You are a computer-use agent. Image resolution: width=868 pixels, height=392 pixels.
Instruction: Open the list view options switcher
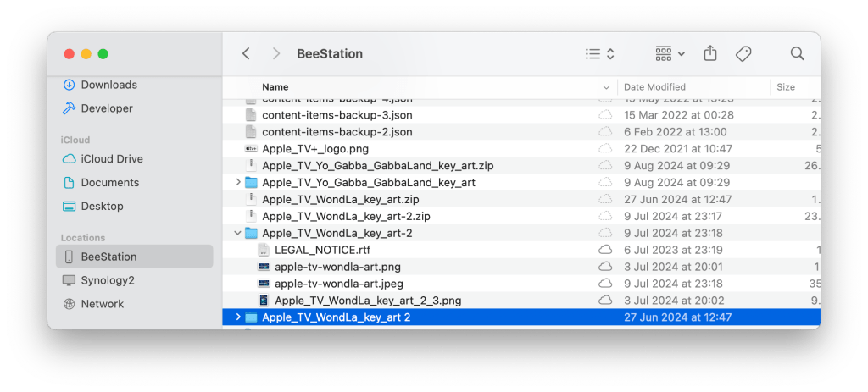pos(599,53)
